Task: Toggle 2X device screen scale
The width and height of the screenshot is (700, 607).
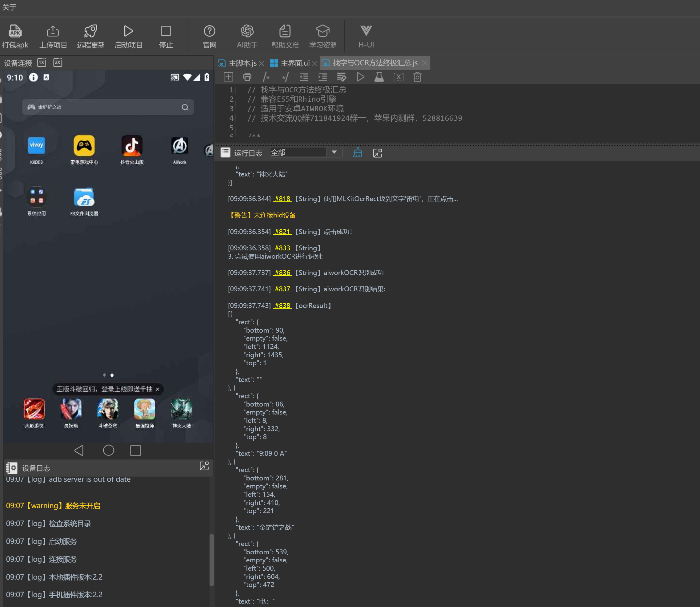Action: 58,63
